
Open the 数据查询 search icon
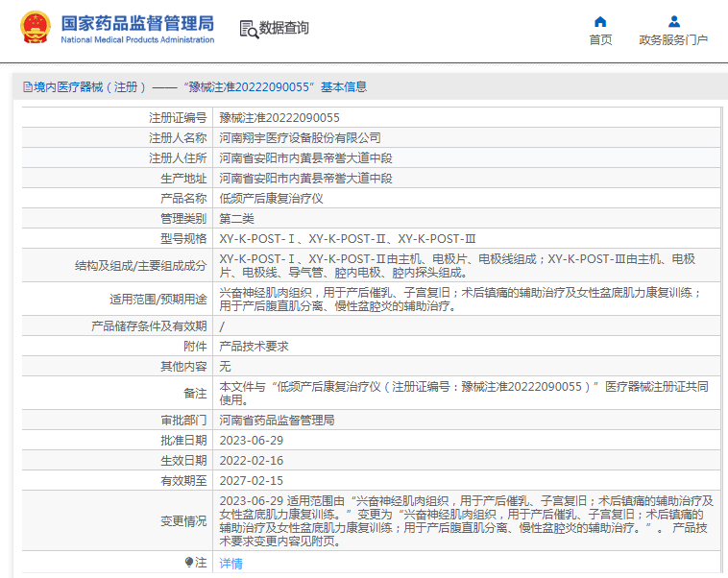point(249,29)
